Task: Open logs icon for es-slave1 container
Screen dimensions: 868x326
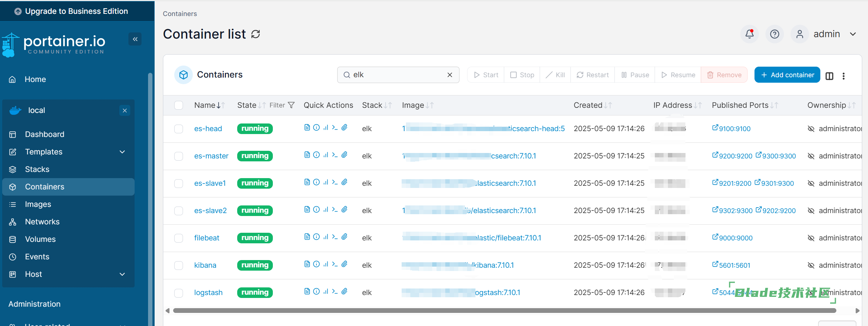Action: (x=307, y=182)
